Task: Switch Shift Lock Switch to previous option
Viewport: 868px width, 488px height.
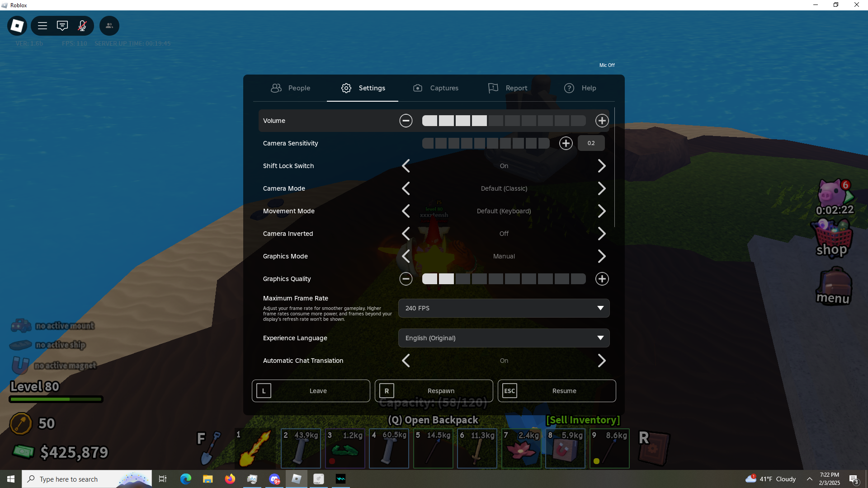Action: [x=406, y=166]
